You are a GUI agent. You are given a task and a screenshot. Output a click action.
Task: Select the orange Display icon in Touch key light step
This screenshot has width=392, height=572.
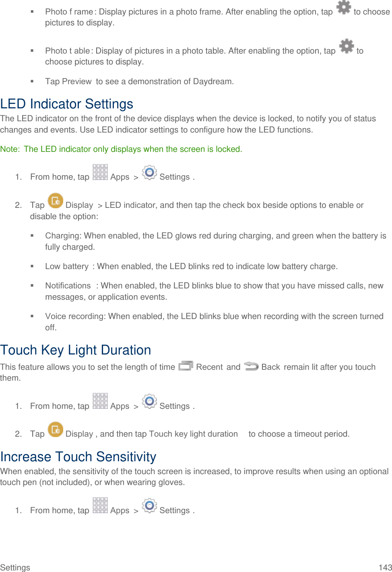click(x=56, y=429)
